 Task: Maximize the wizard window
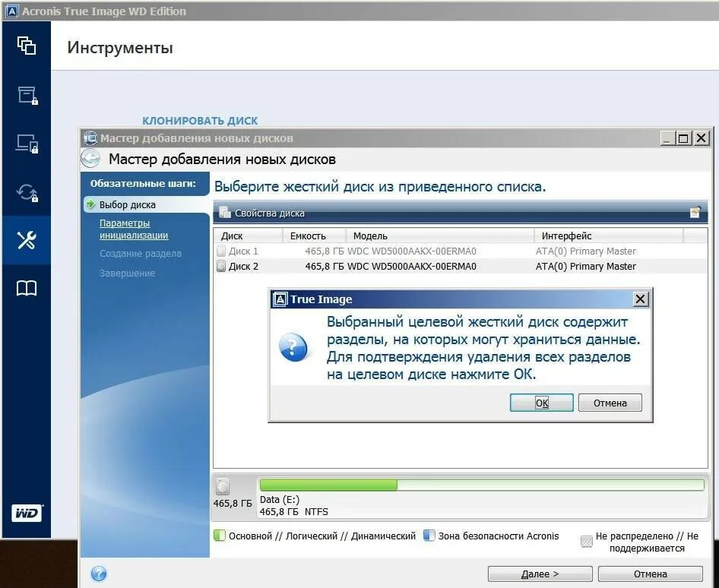[683, 138]
